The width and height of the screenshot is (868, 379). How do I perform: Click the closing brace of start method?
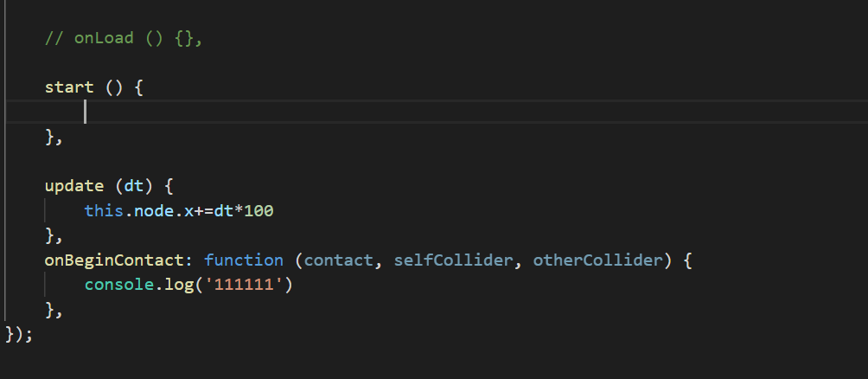(x=49, y=136)
